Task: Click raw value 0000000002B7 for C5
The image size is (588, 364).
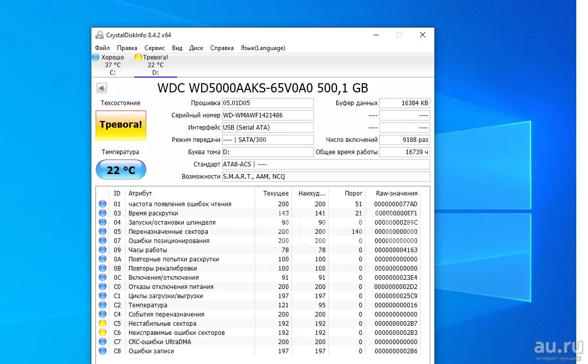Action: 396,324
